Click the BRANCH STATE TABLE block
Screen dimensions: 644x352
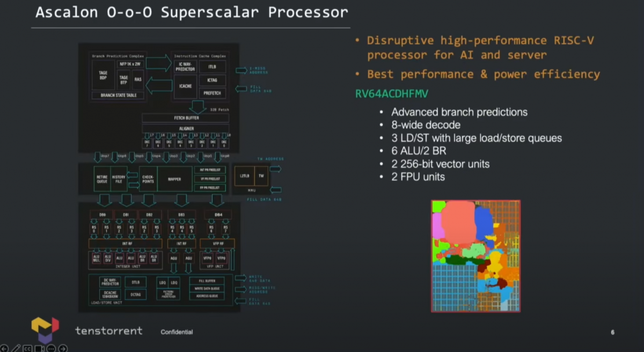pyautogui.click(x=118, y=96)
